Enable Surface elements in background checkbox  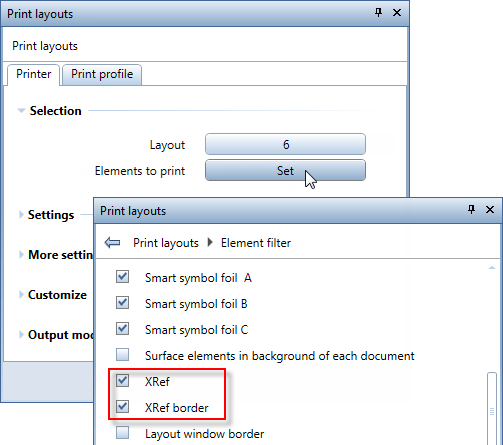(x=122, y=355)
